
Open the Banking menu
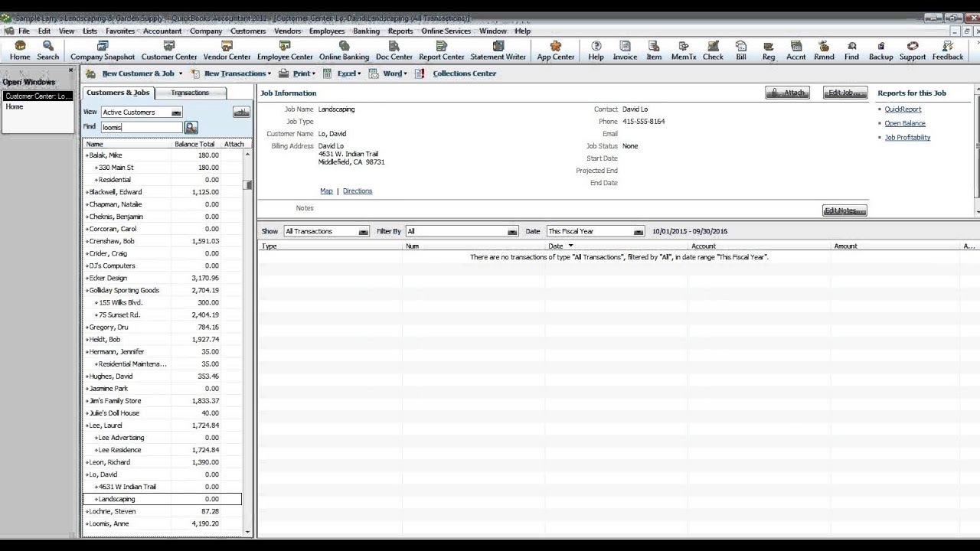pyautogui.click(x=366, y=31)
